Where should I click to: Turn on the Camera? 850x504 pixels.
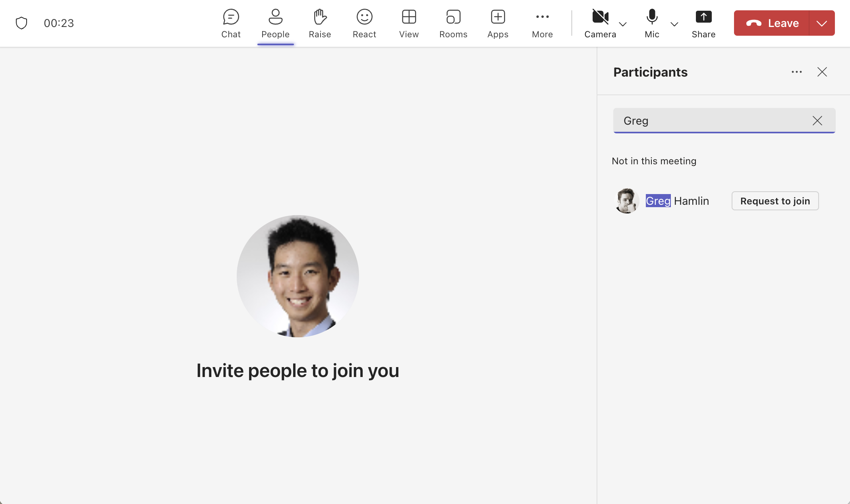coord(600,23)
